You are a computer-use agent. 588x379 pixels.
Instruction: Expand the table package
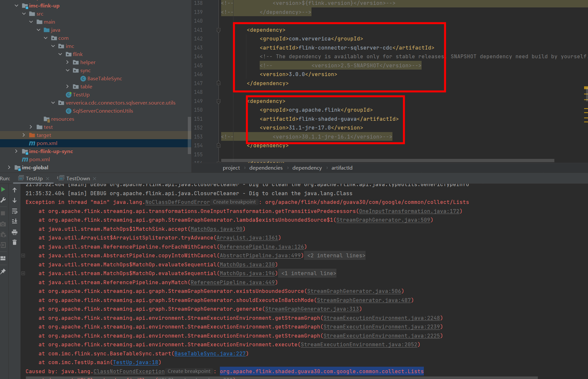point(67,86)
